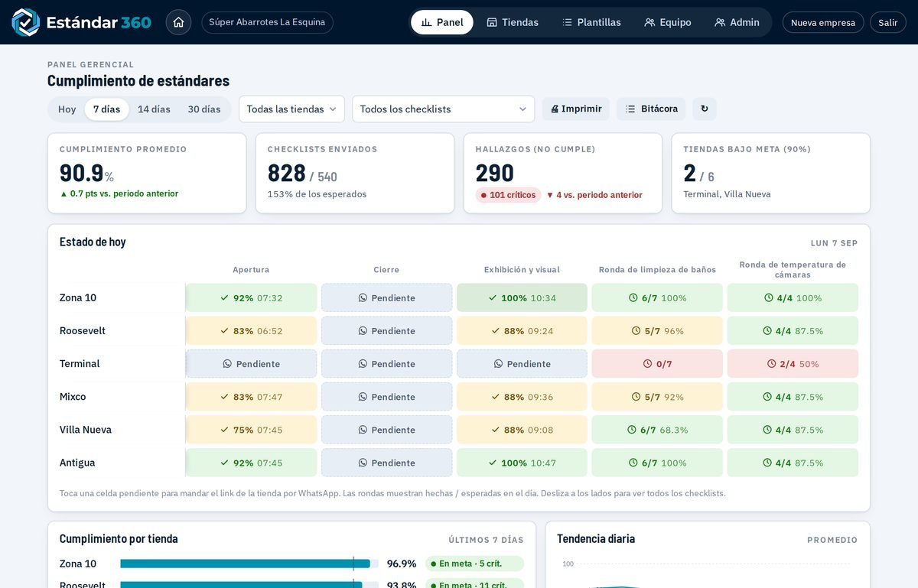This screenshot has height=588, width=918.
Task: Click WhatsApp icon in Terminal Exhibición pending cell
Action: click(x=498, y=364)
